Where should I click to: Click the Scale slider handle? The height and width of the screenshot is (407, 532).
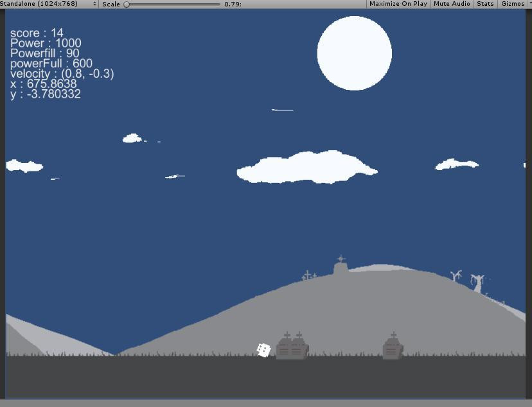click(127, 4)
